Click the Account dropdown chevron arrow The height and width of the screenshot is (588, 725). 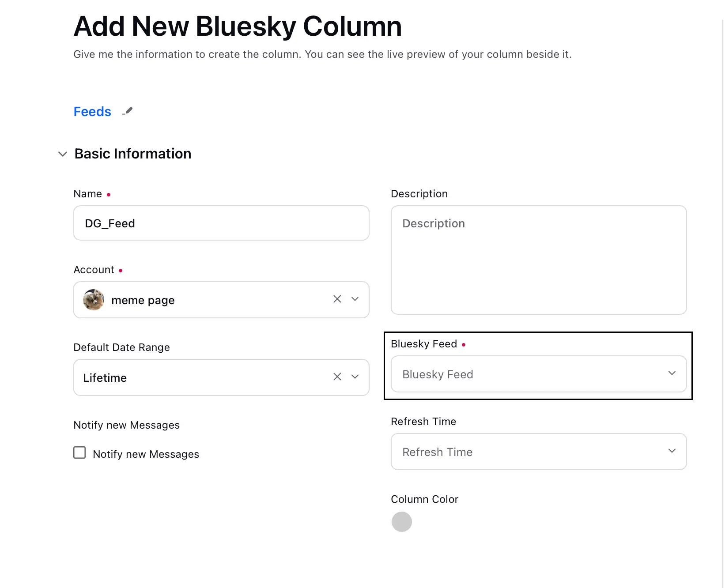(x=355, y=299)
